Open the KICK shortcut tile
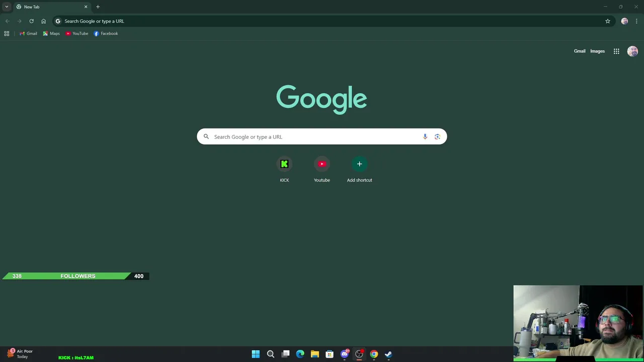 tap(284, 170)
